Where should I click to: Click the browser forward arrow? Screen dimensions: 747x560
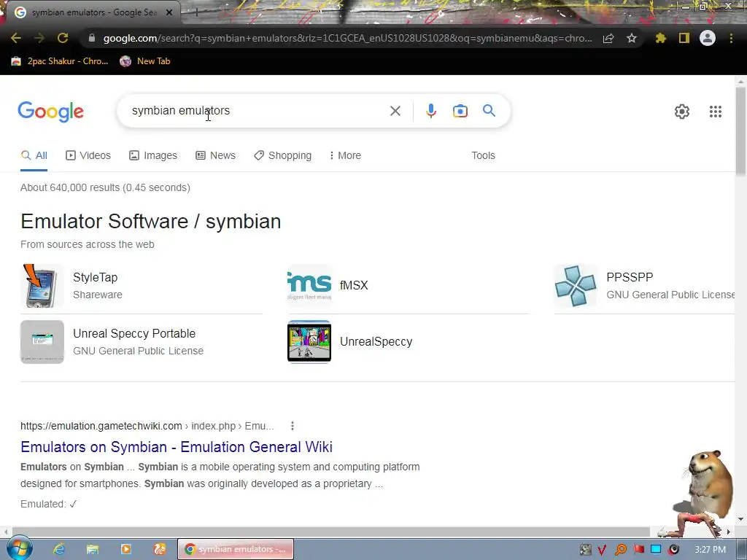click(39, 38)
